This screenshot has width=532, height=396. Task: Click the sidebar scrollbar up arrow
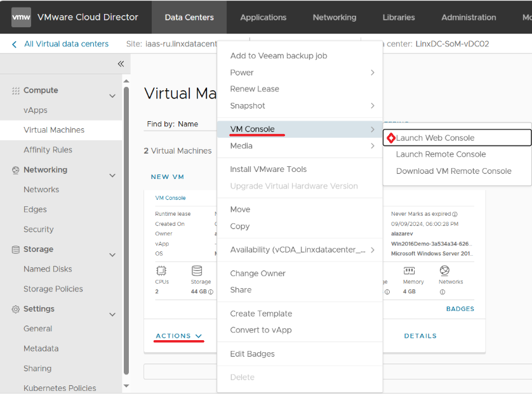tap(126, 81)
